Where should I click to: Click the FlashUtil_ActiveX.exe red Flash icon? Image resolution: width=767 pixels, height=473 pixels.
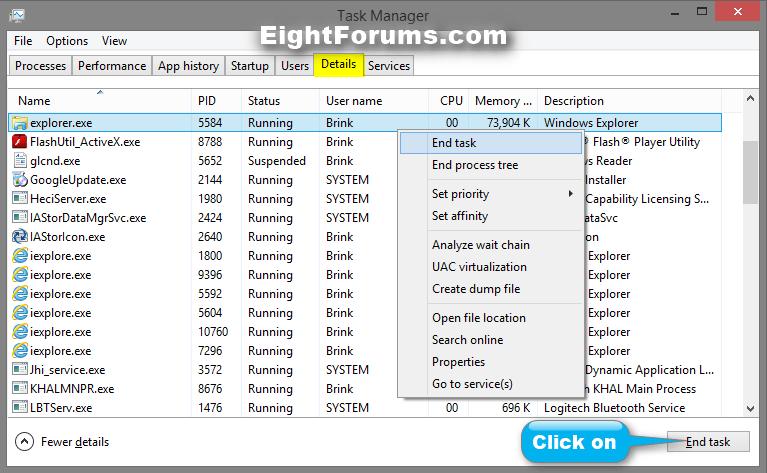point(20,142)
